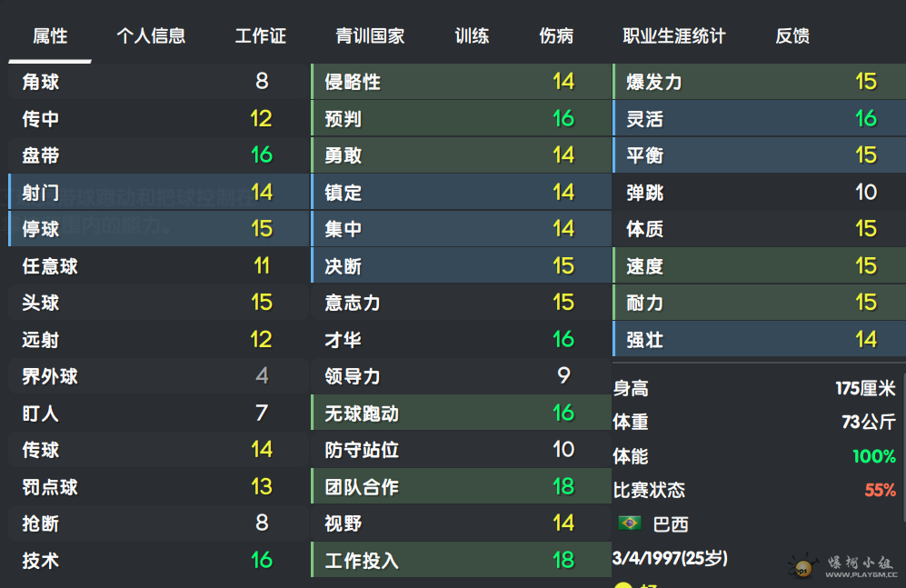Open the 职业生涯统计 tab
The image size is (906, 588).
(673, 35)
